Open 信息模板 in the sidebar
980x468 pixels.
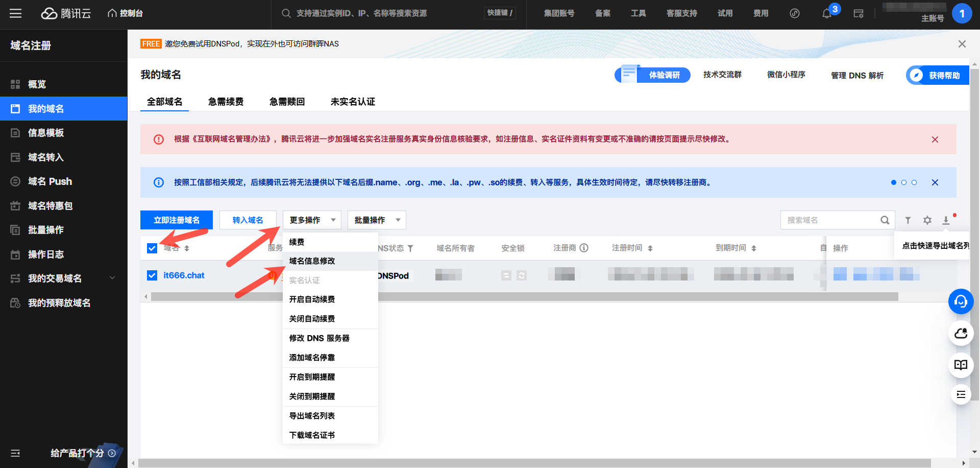[x=64, y=133]
